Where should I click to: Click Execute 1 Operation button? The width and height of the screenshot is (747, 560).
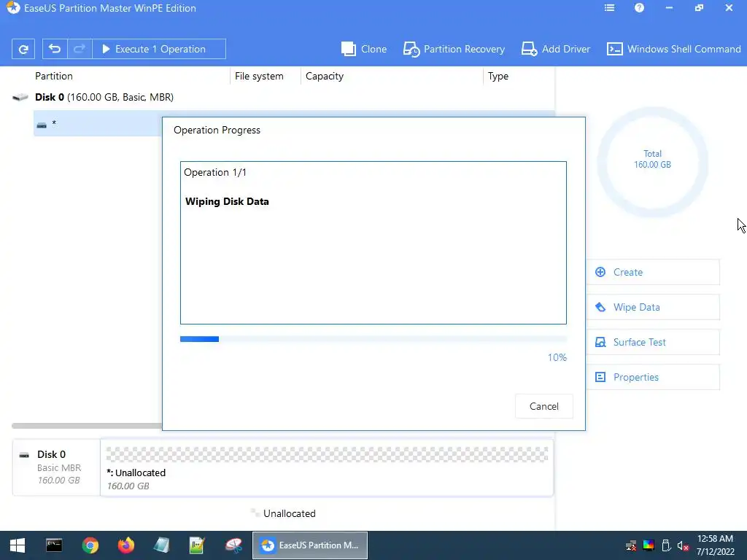158,49
